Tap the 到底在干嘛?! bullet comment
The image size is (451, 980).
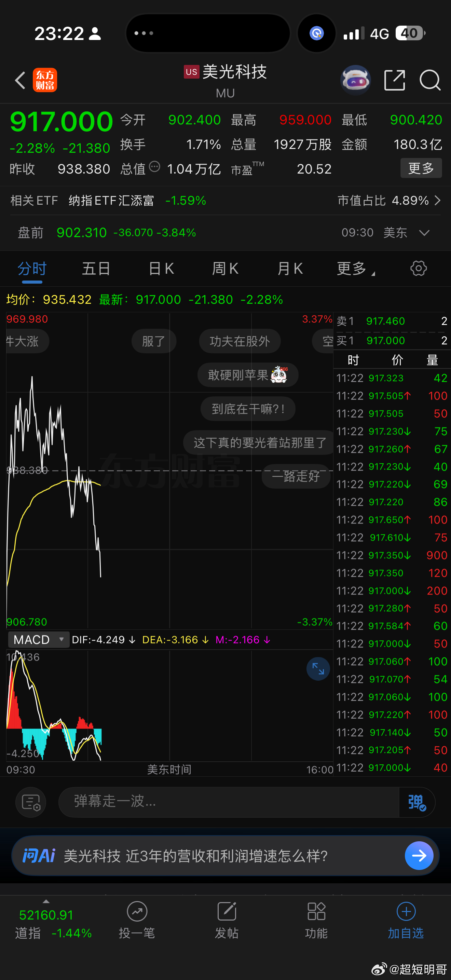248,409
